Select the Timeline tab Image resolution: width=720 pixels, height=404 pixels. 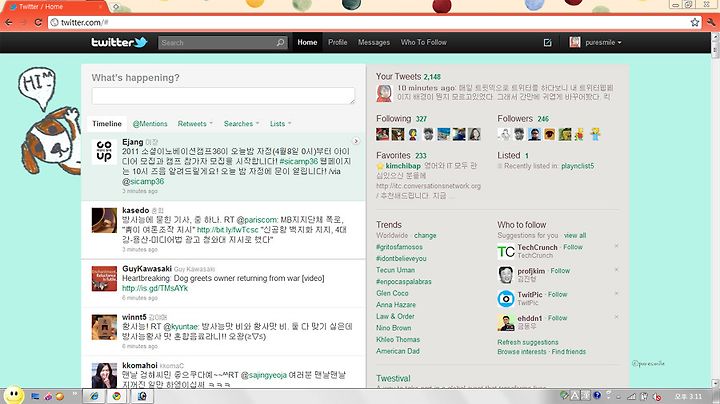click(x=107, y=123)
